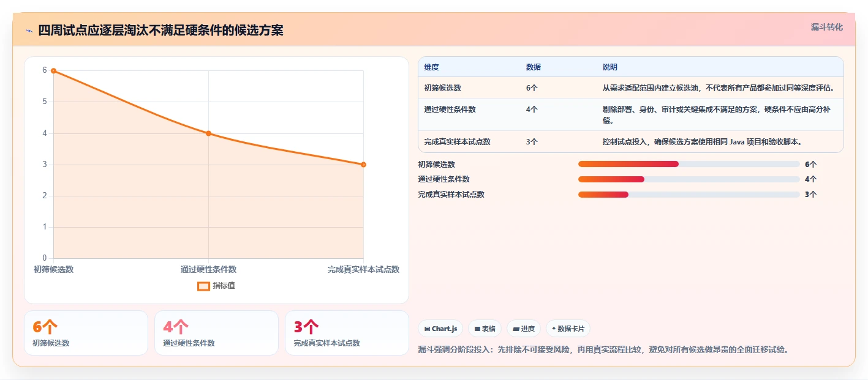Click the 6个 value right of the progress bar
Image resolution: width=868 pixels, height=380 pixels.
point(810,164)
